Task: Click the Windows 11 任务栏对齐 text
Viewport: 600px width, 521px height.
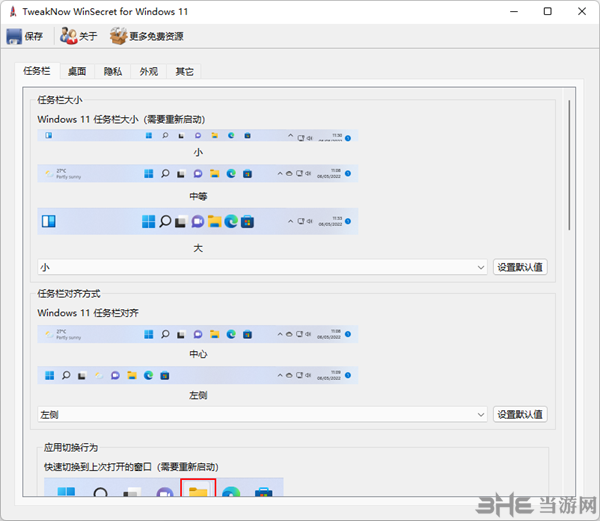Action: (x=88, y=313)
